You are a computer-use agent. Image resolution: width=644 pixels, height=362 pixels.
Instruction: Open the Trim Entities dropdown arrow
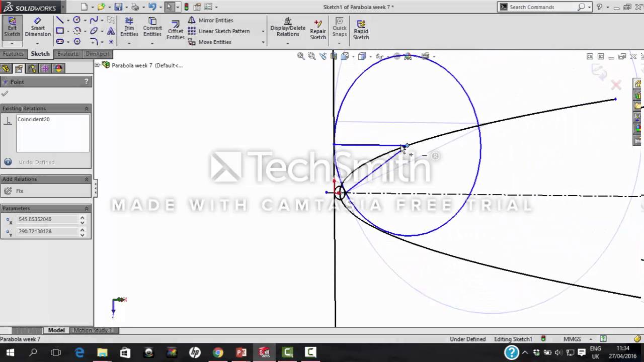pos(129,43)
